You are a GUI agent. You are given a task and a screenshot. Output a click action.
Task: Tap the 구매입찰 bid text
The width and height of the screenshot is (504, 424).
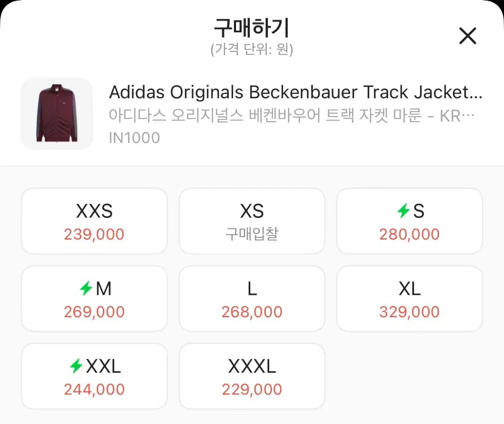252,234
